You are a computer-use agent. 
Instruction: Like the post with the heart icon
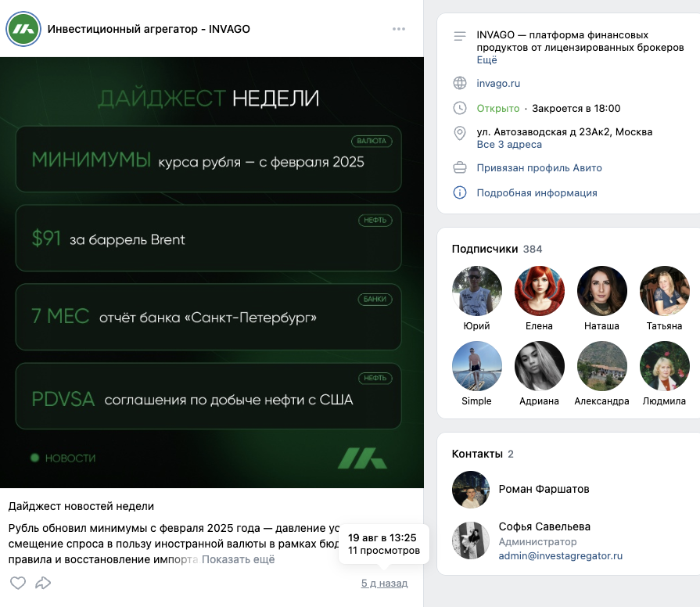18,583
